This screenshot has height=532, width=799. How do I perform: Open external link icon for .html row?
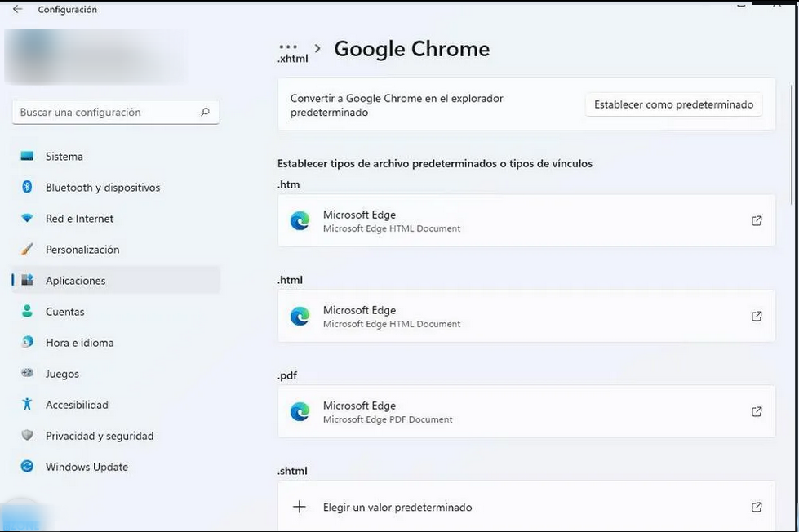tap(757, 317)
